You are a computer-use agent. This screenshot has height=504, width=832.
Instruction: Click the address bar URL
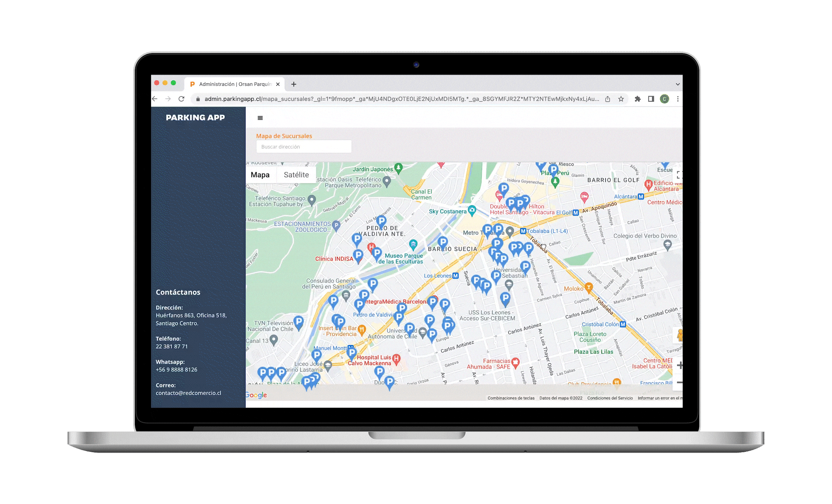(x=401, y=99)
